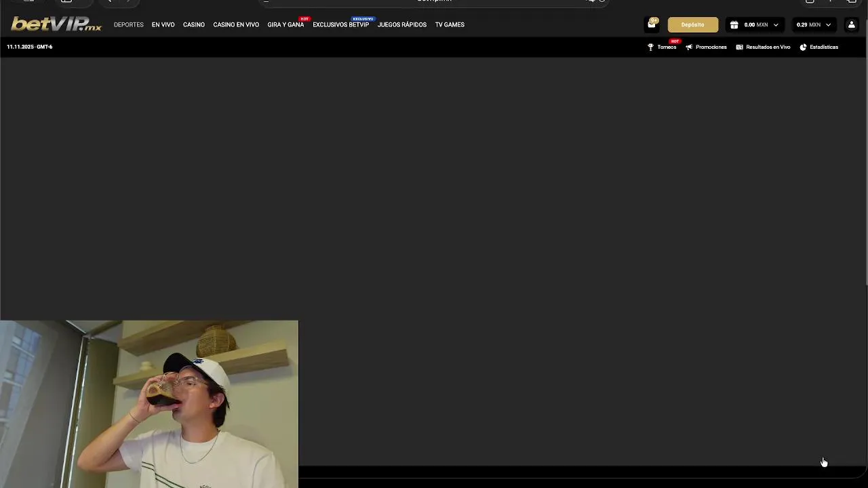Click the trophy icon beside Torneos
This screenshot has height=488, width=868.
(650, 47)
